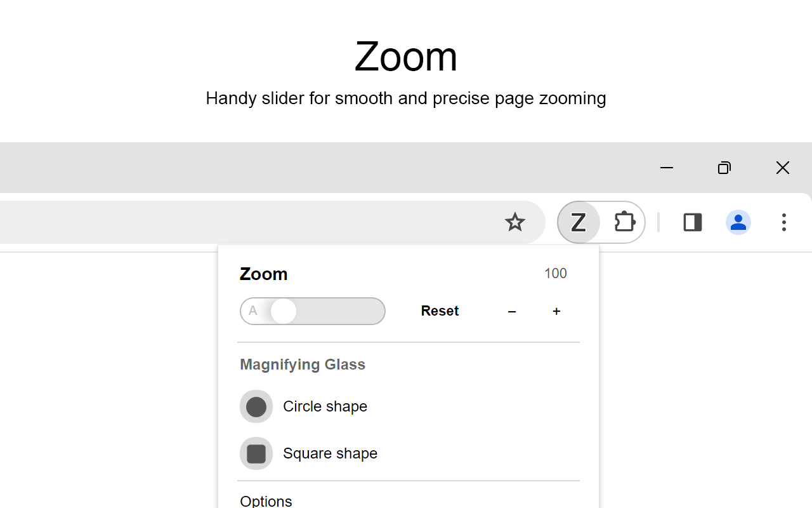
Task: Click the plus button to zoom in
Action: 556,311
